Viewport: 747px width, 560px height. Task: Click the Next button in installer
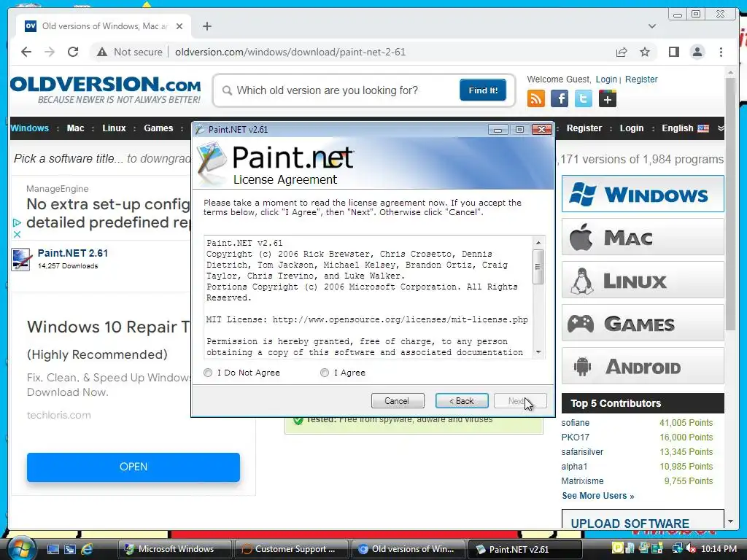coord(519,400)
